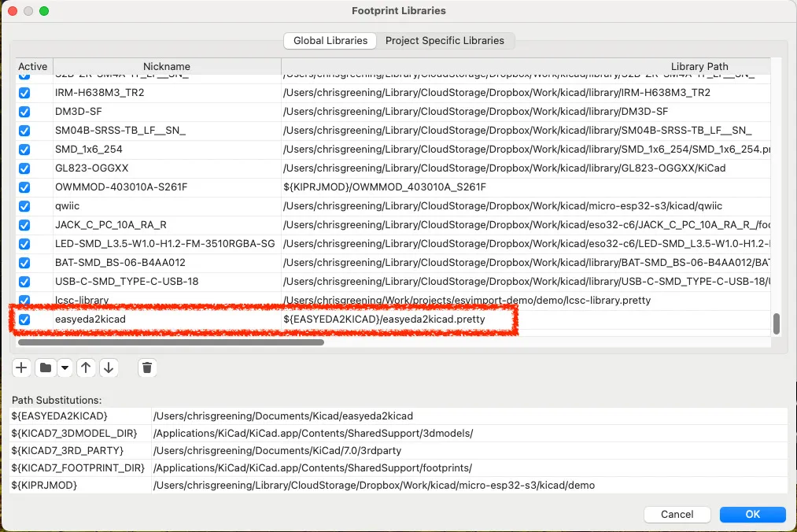Switch to the Project Specific Libraries tab
797x532 pixels.
click(x=446, y=40)
